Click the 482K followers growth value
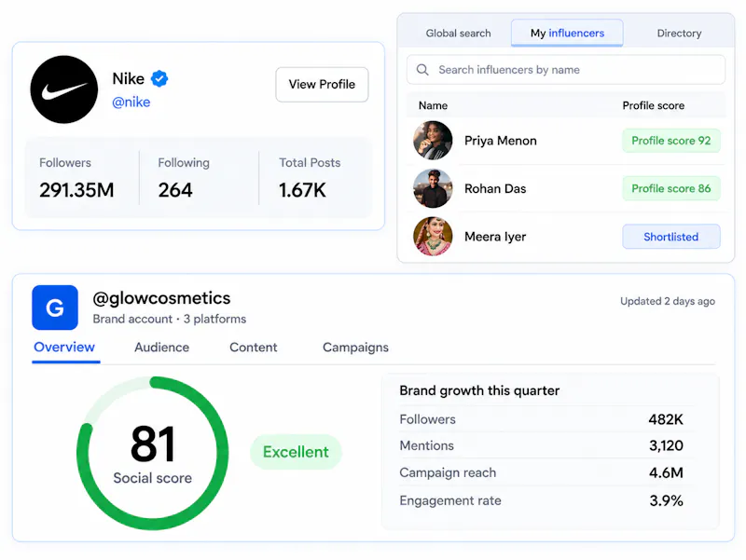 (666, 419)
